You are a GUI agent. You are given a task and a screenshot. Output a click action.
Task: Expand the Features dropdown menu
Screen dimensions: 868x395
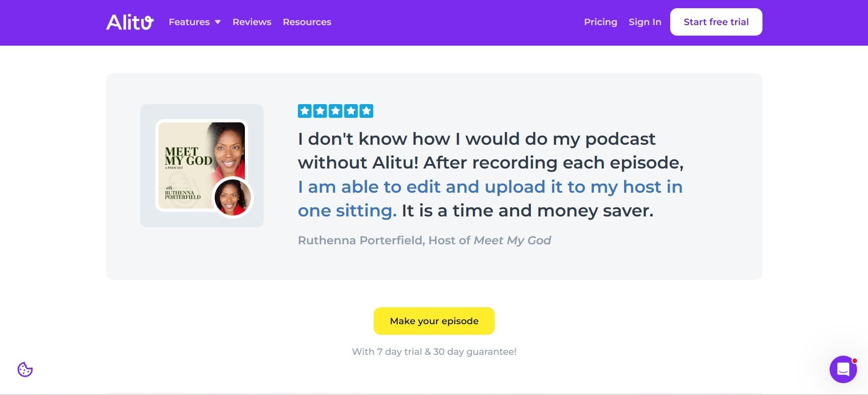(195, 22)
